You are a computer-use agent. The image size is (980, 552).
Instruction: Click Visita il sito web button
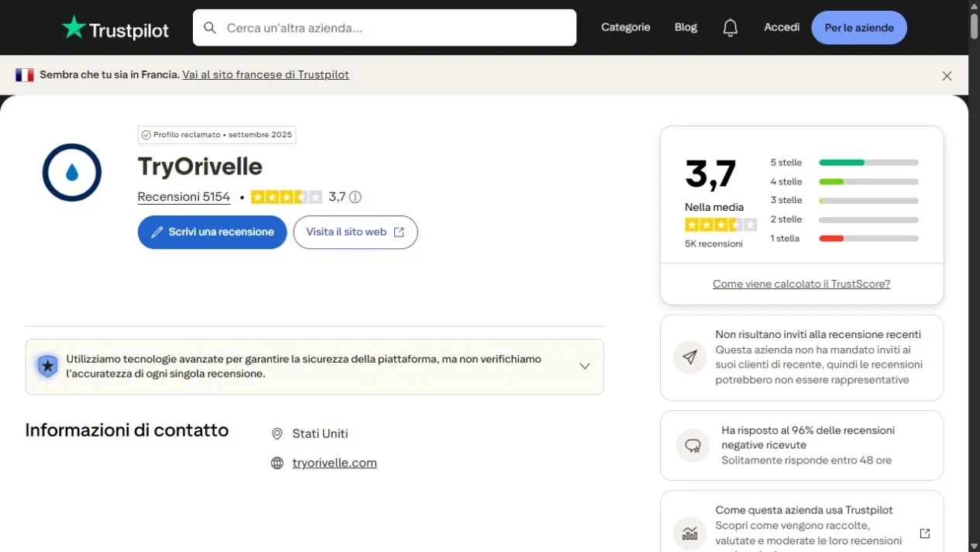point(356,232)
